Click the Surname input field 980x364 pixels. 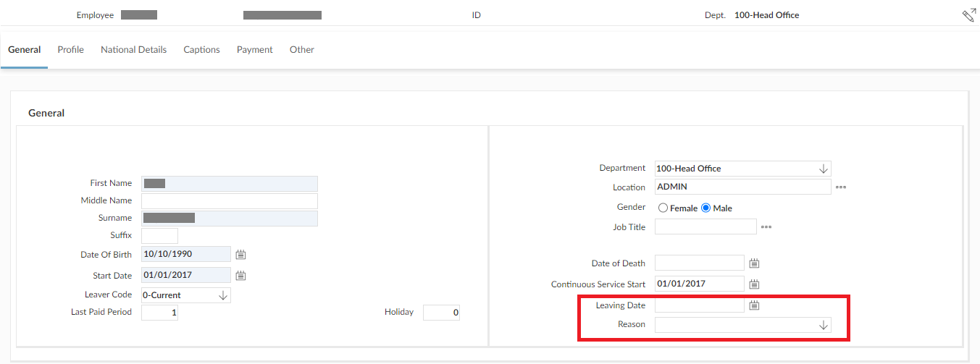(230, 219)
